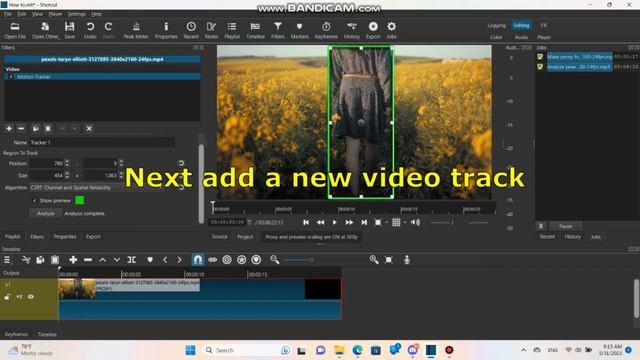
Task: Open Playlist from the top toolbar
Action: coord(232,31)
